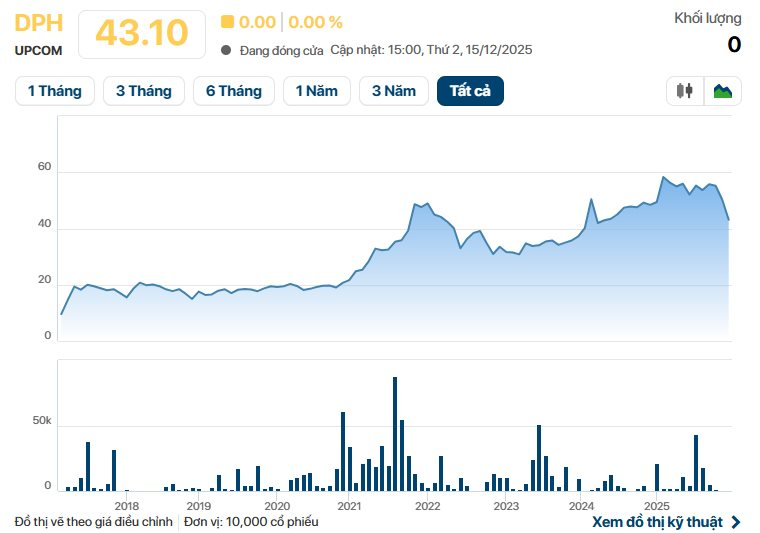This screenshot has height=533, width=760.
Task: Switch to area chart view
Action: click(722, 91)
